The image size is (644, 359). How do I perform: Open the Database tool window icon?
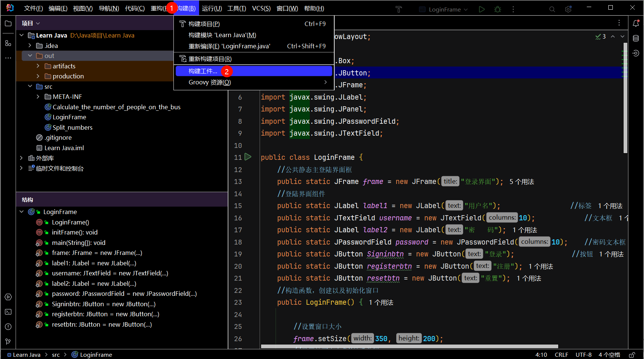coord(636,38)
